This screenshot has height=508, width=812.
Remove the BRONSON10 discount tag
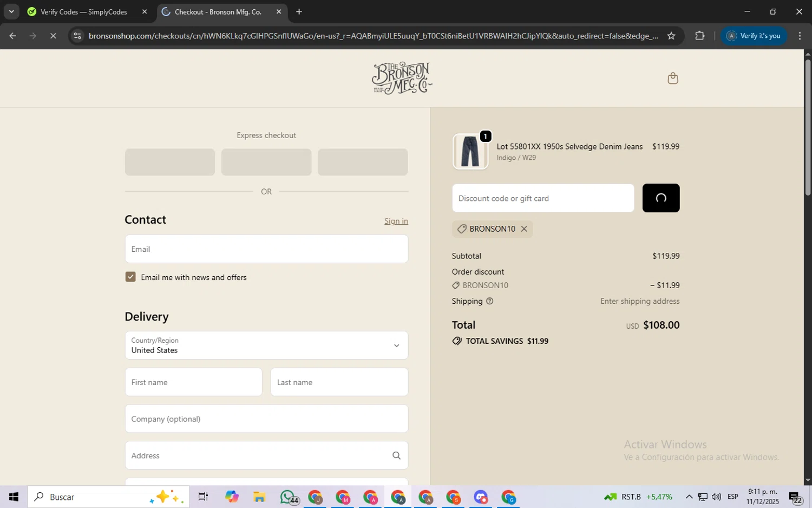(524, 229)
